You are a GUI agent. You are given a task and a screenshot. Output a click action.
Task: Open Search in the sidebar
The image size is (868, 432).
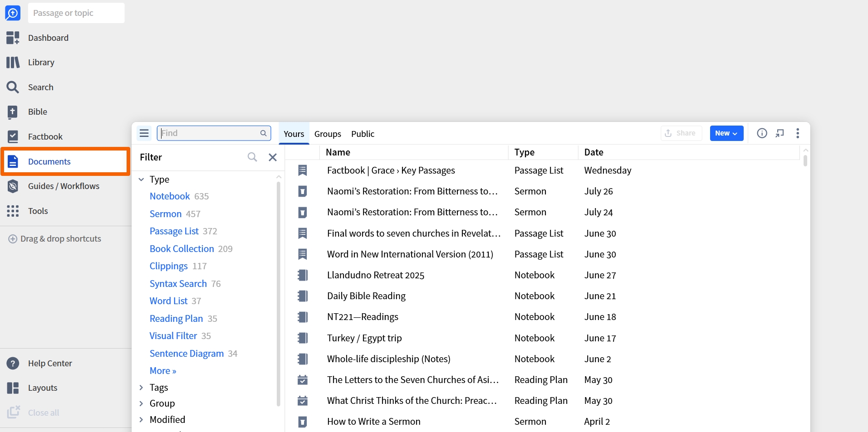click(x=40, y=87)
